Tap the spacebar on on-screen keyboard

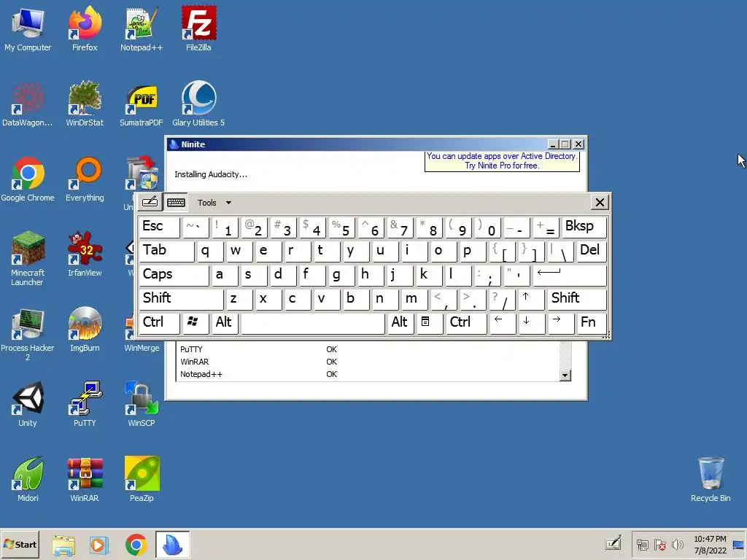[312, 322]
